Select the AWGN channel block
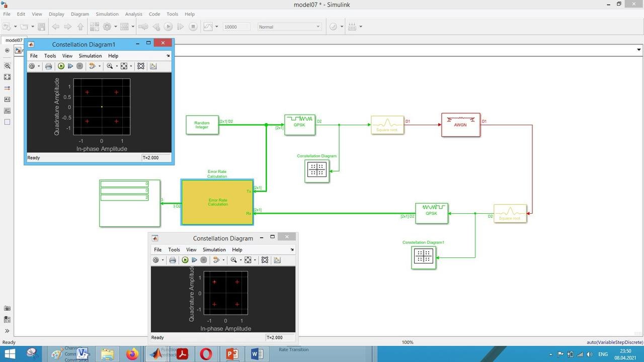Viewport: 644px width, 362px height. (x=461, y=125)
